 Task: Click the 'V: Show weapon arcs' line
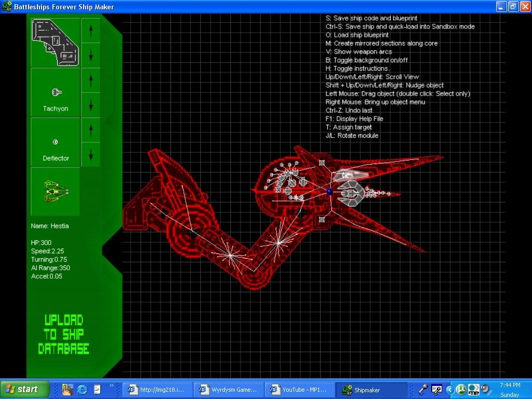[359, 52]
